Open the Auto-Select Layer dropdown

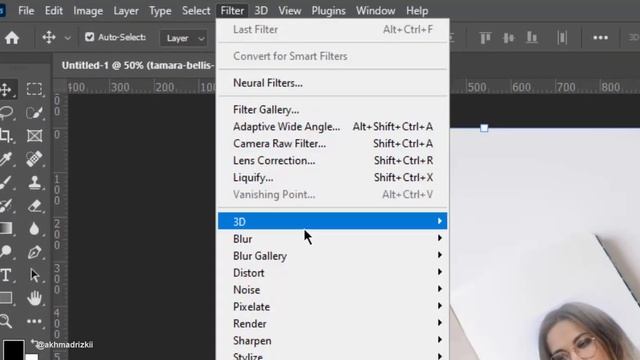click(183, 38)
